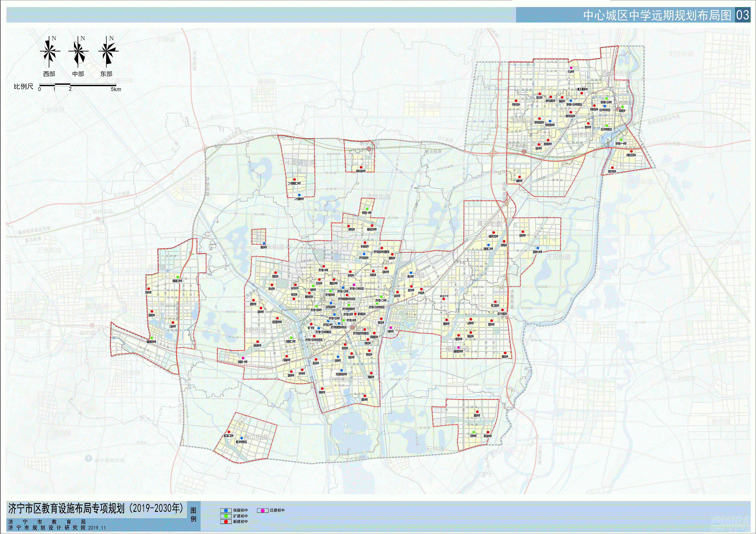Click the 嘉祥北站 railway station symbol
Viewport: 756px width, 534px height.
pos(98,219)
